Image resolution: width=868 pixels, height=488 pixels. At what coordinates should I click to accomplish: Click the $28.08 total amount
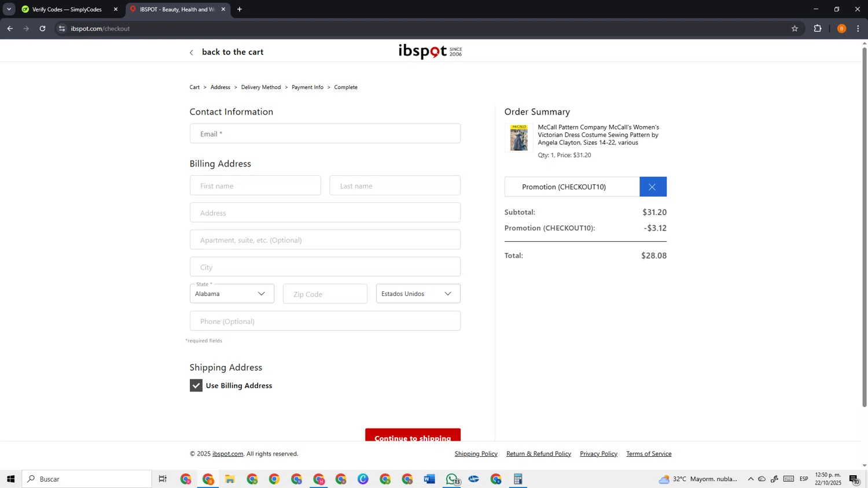654,256
